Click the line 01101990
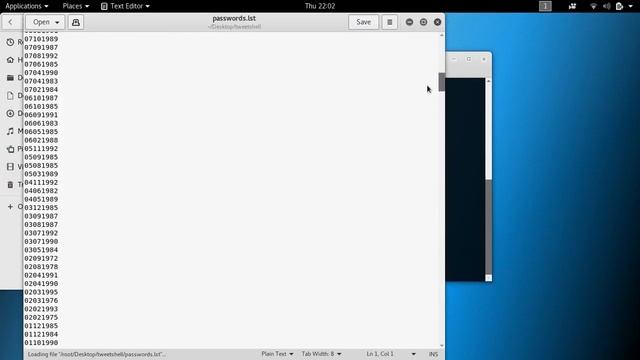Viewport: 640px width, 360px height. 41,343
